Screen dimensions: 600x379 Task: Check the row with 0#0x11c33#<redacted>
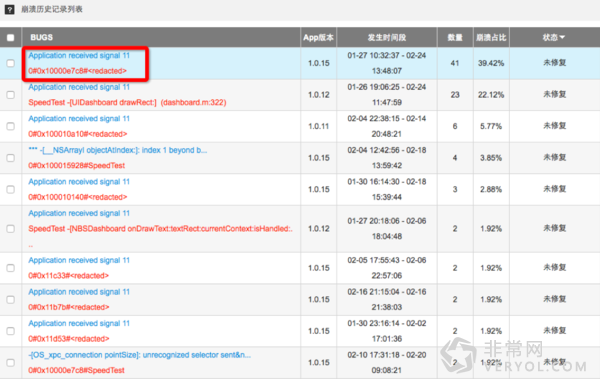tap(11, 268)
